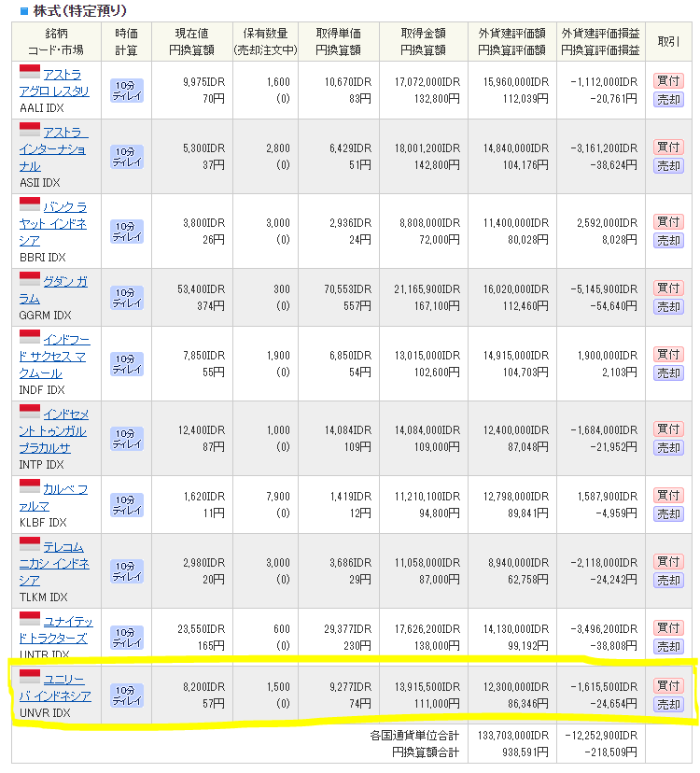This screenshot has height=773, width=700.
Task: Click 買付 button for KLBF row
Action: 668,495
